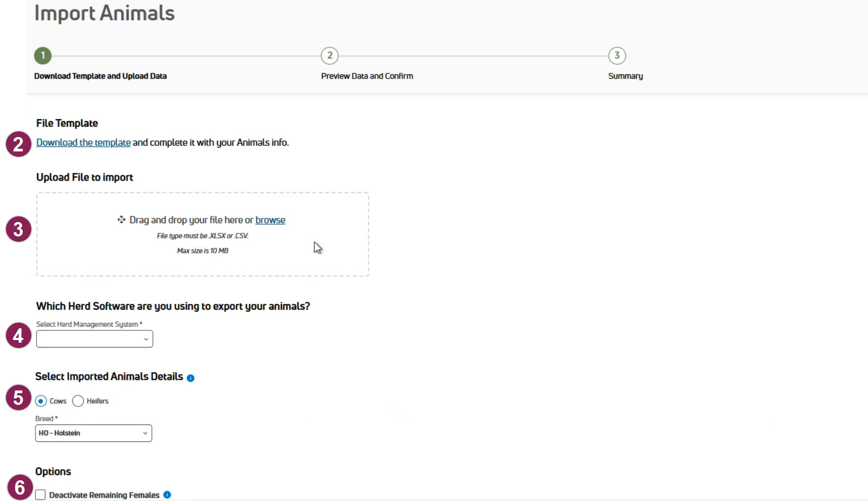Click the Summary step label

click(625, 76)
